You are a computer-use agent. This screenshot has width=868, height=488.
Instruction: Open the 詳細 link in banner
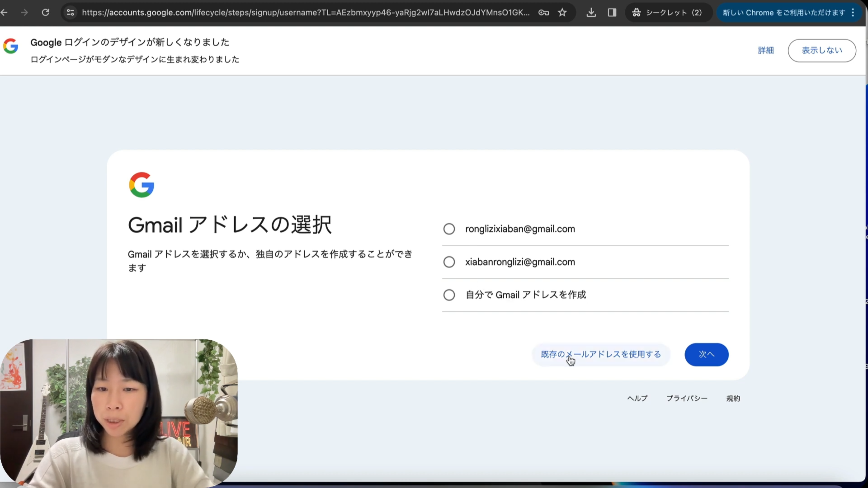766,50
